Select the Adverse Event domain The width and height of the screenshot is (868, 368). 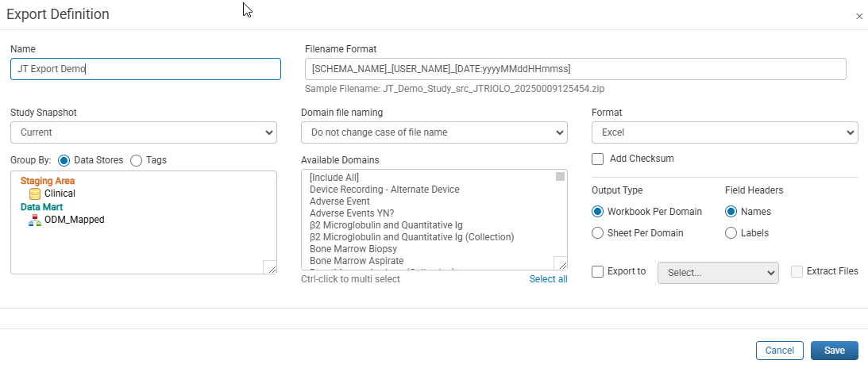tap(339, 201)
